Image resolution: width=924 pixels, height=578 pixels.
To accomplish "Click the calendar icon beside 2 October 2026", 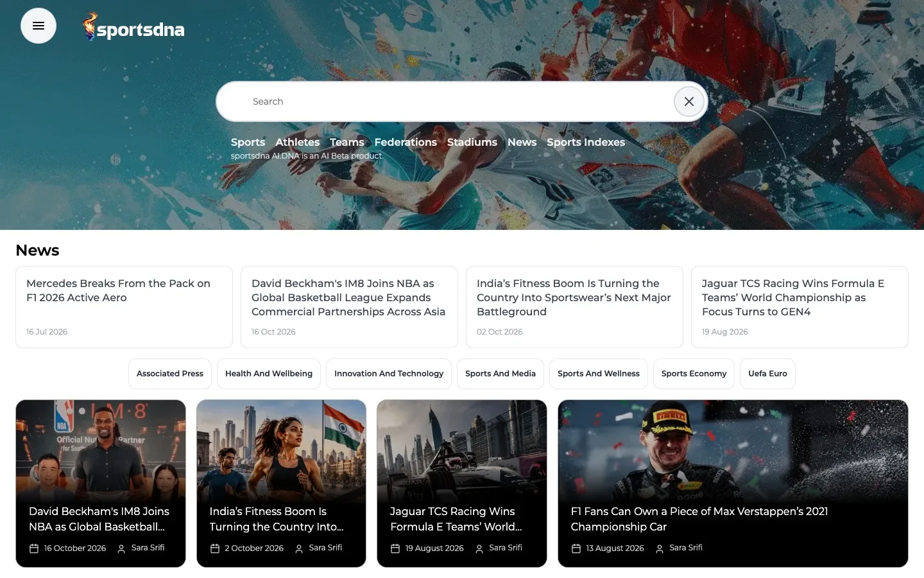I will [215, 548].
